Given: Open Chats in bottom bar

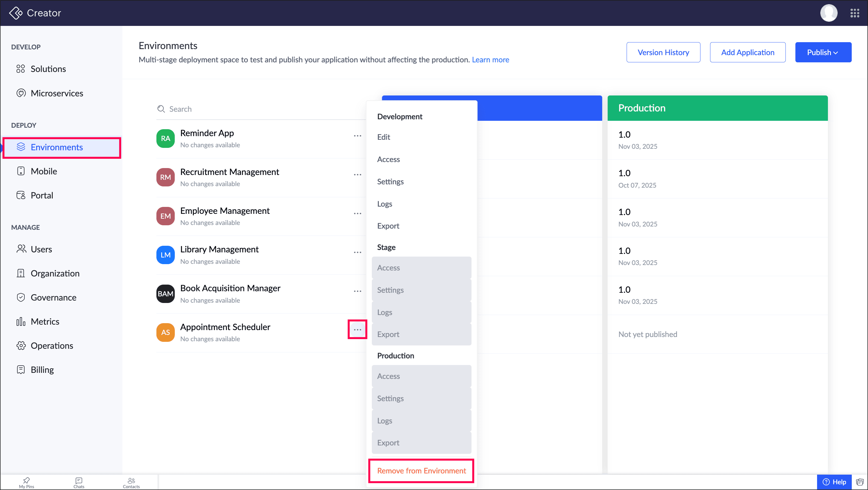Looking at the screenshot, I should tap(79, 482).
